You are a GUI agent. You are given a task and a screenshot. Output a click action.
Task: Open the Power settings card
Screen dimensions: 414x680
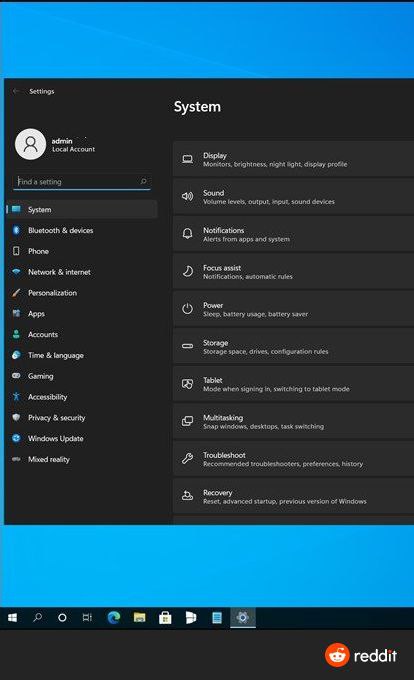click(293, 309)
